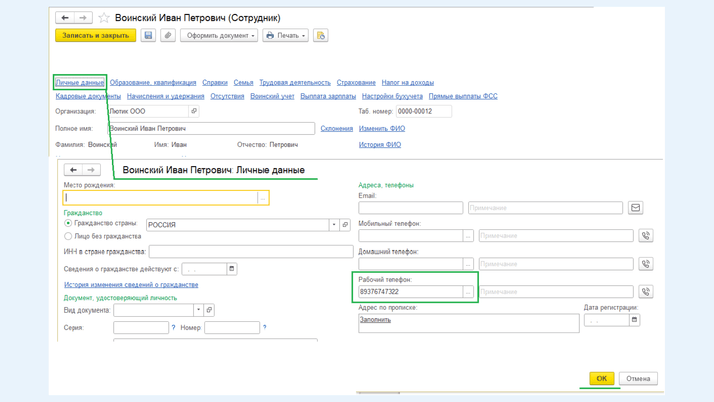Click the call icon for work phone
The height and width of the screenshot is (402, 714).
point(645,292)
